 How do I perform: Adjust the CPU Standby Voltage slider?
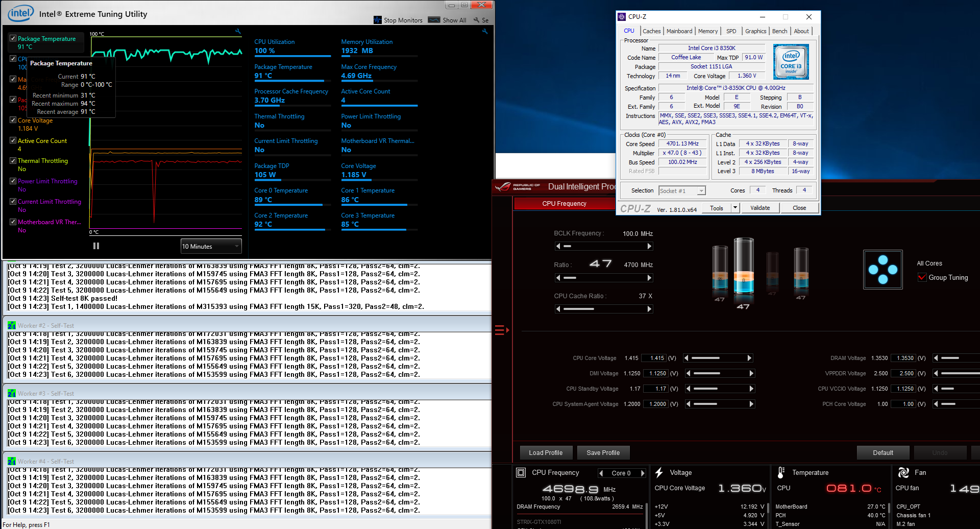point(720,389)
